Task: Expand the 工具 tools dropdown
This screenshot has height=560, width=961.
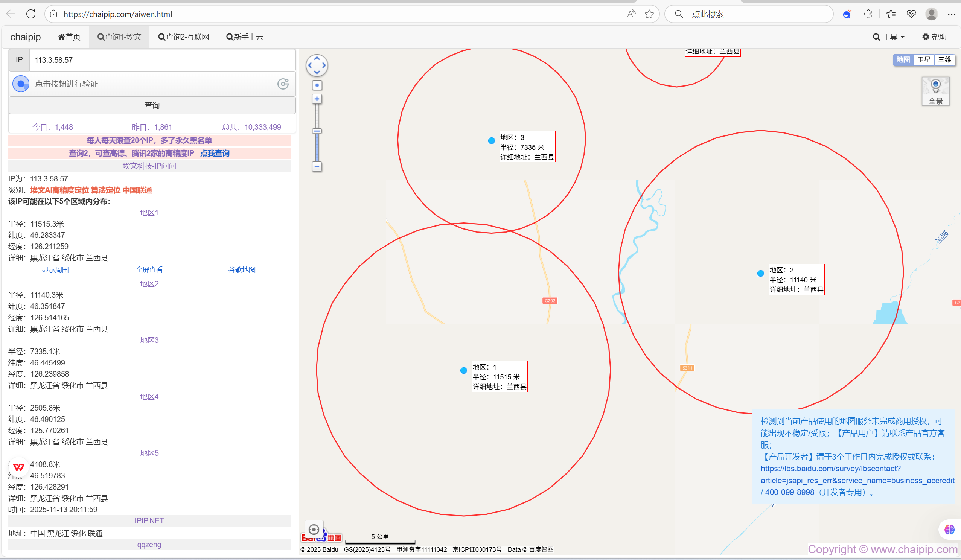Action: [x=889, y=37]
